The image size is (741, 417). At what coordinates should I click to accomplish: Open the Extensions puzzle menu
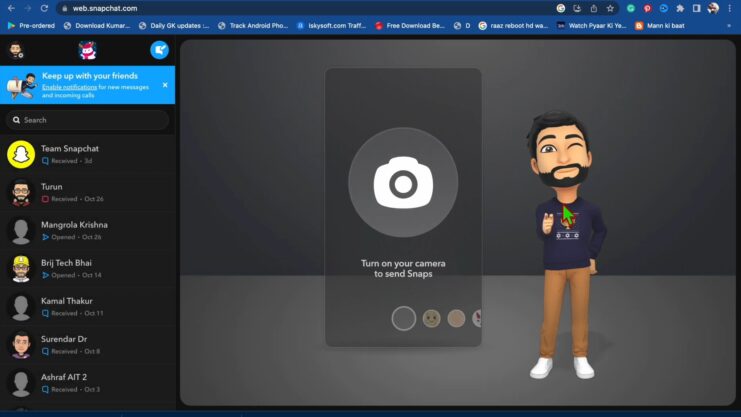coord(680,8)
